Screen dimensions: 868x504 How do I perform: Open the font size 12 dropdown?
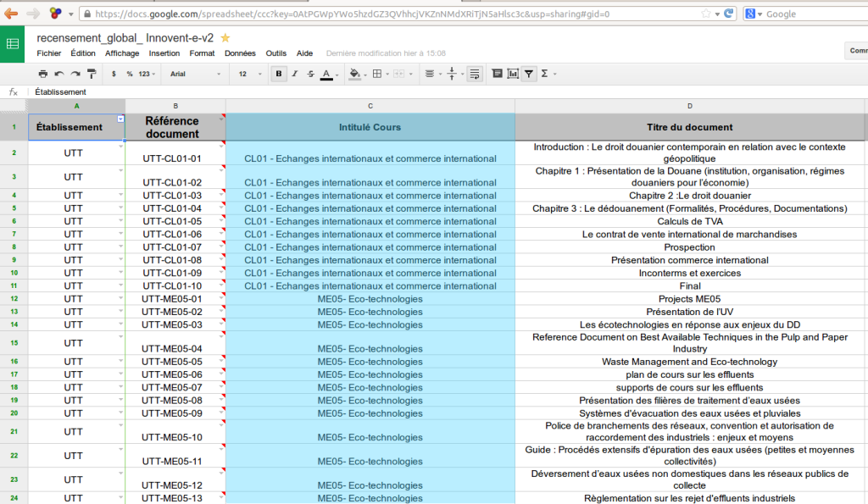(249, 74)
